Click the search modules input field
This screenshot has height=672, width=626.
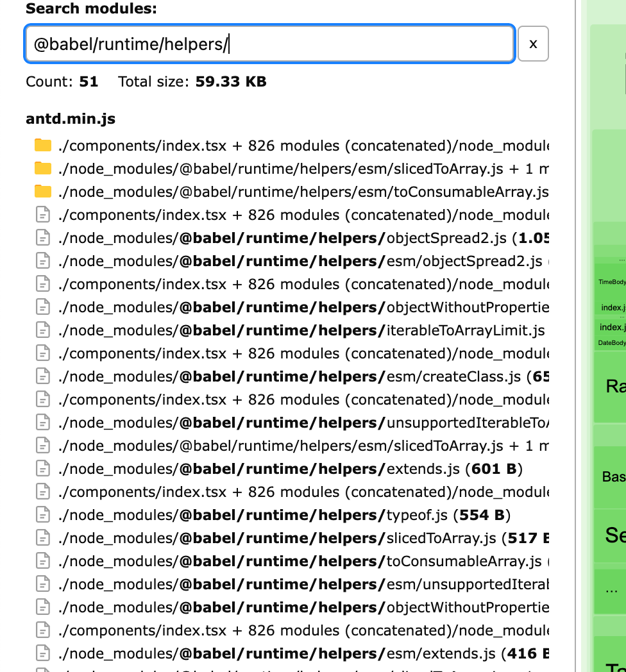269,43
